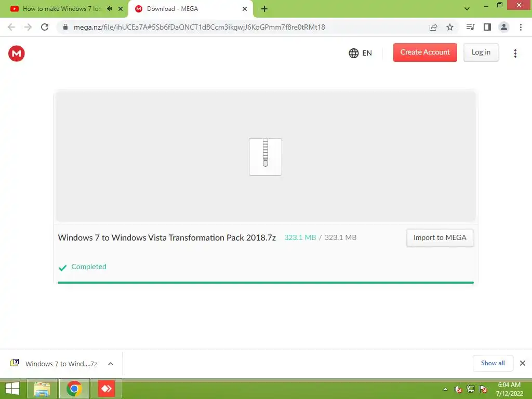Open the MEGA page three-dot menu
532x399 pixels.
(x=515, y=54)
